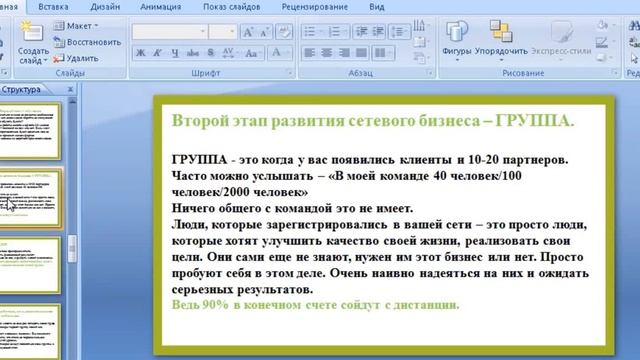The image size is (640, 360).
Task: Open the font name combo box
Action: [170, 31]
